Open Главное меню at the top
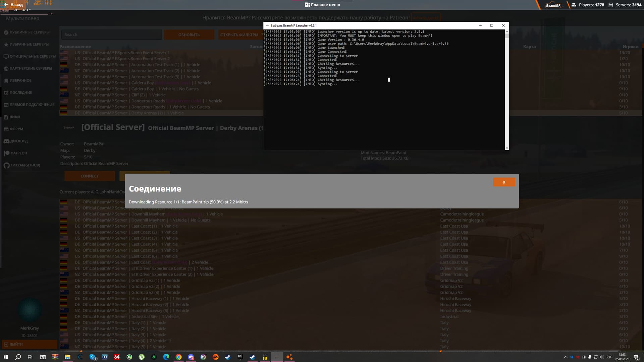The image size is (644, 362). [x=322, y=5]
